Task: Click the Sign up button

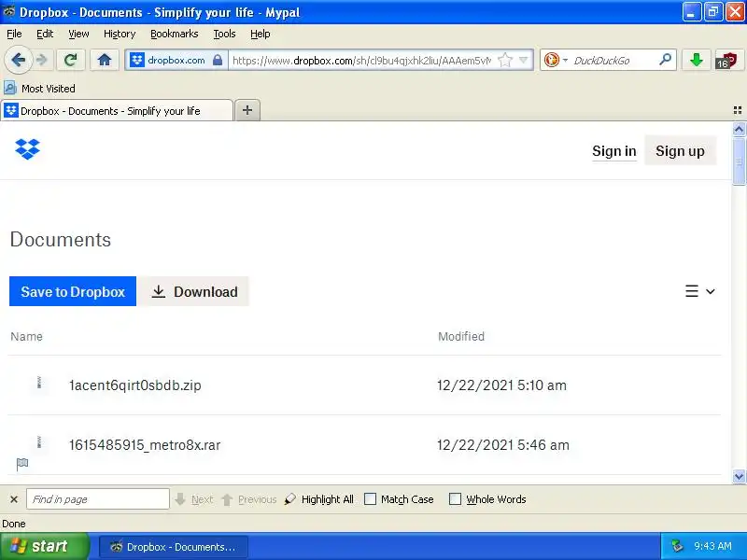Action: (680, 150)
